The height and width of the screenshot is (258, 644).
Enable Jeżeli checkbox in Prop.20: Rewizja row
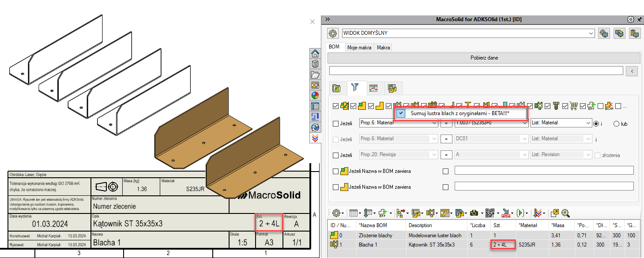point(335,155)
